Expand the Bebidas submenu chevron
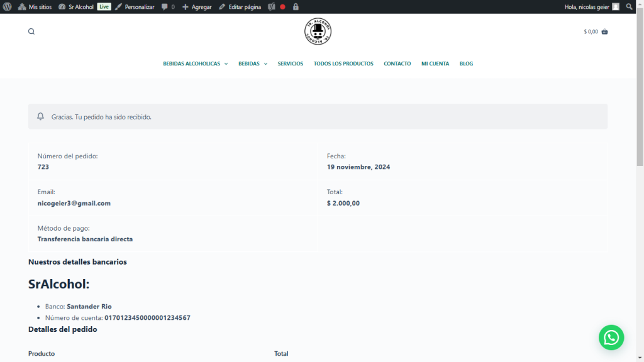This screenshot has width=644, height=362. pos(266,64)
